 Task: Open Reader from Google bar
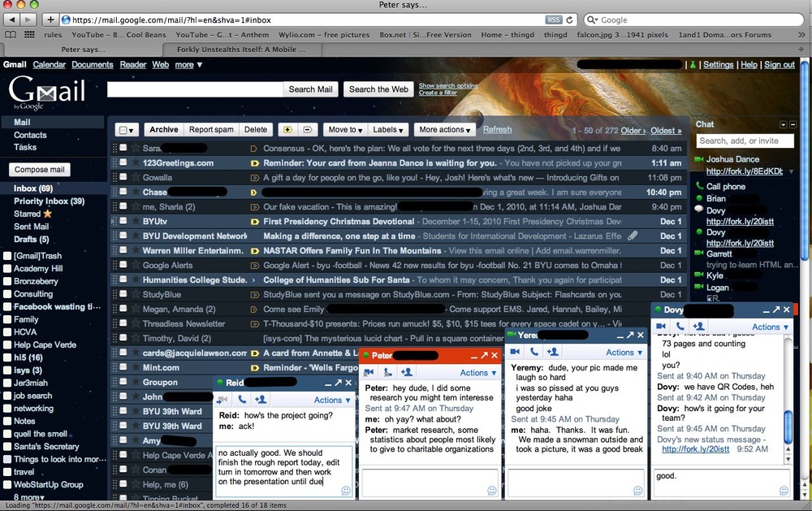pos(133,65)
